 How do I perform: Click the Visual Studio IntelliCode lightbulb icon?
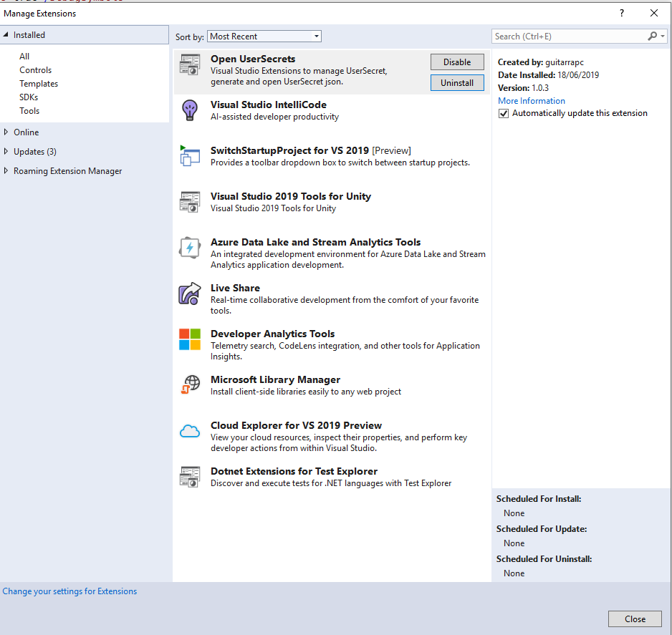pyautogui.click(x=189, y=110)
